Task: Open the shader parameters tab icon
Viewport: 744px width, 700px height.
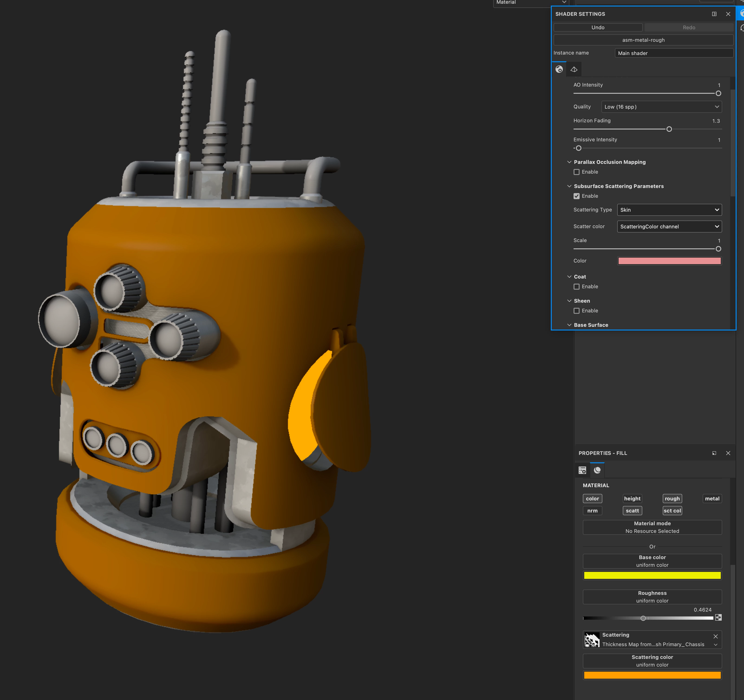Action: click(559, 69)
